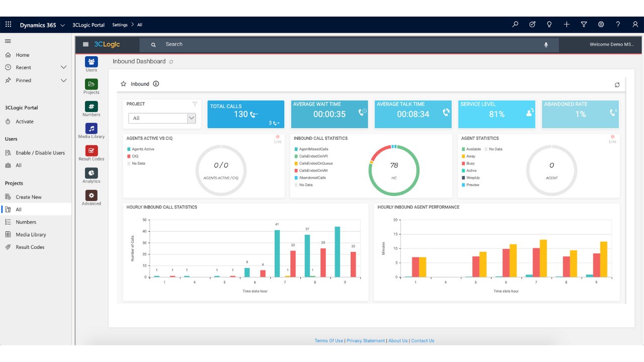
Task: Open the Privacy Statement link
Action: pos(366,341)
